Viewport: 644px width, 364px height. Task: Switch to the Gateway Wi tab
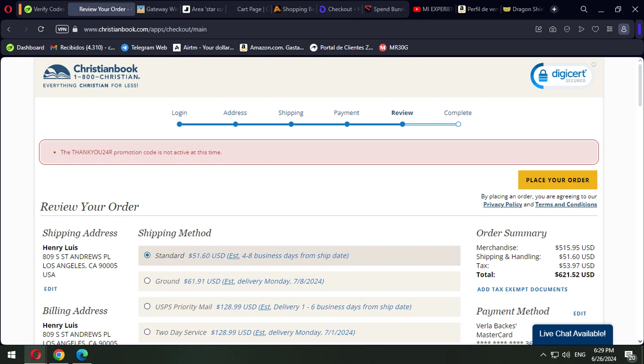coord(157,9)
